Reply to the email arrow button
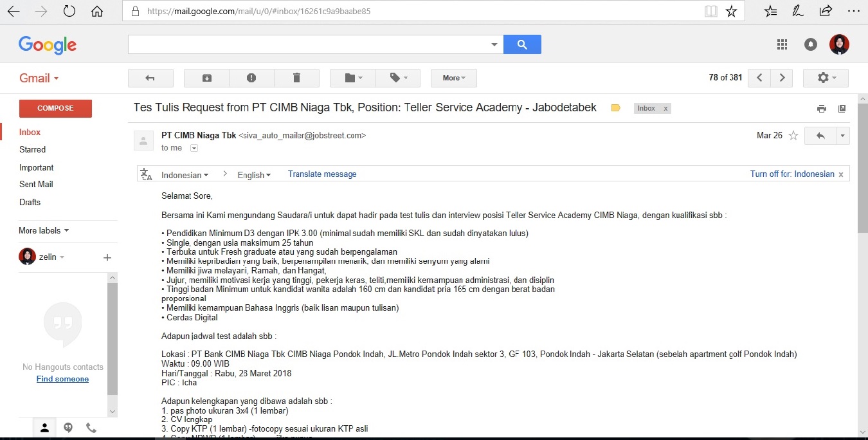 820,136
